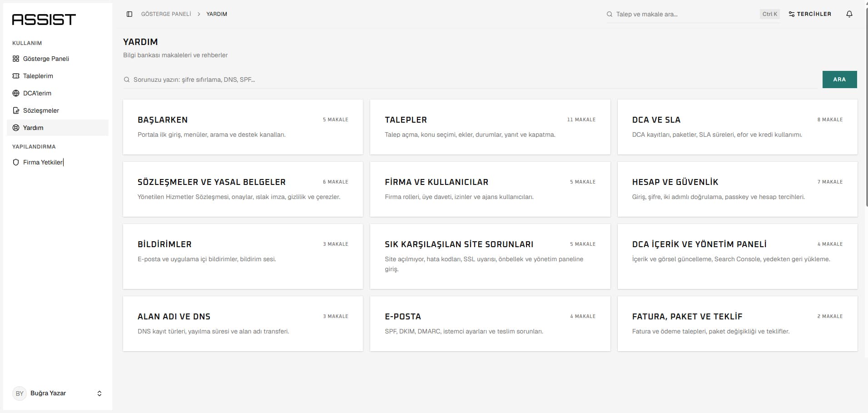868x413 pixels.
Task: Open DCA İçerik ve Yönetim Paneli card
Action: pos(737,256)
